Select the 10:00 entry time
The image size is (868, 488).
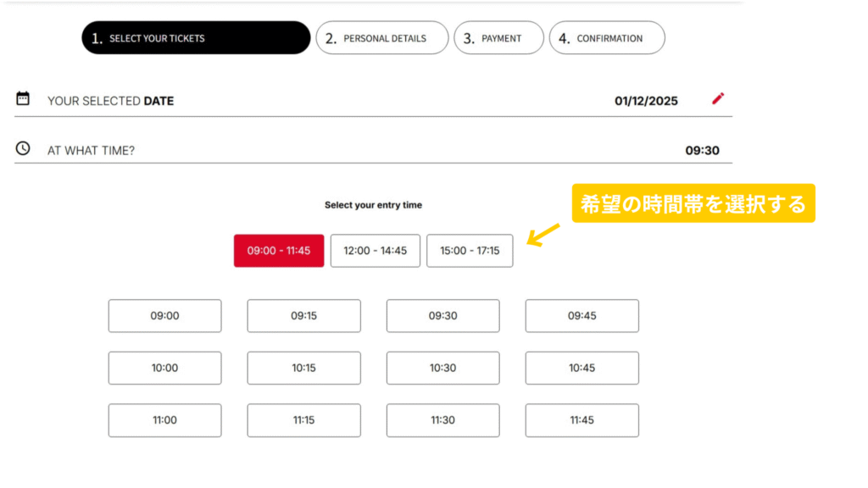click(164, 369)
